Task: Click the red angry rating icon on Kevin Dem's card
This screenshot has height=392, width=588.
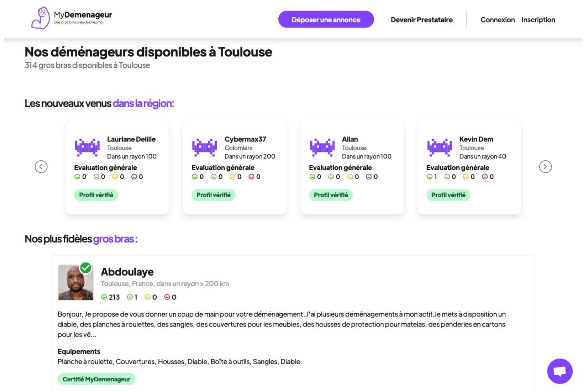Action: (x=485, y=176)
